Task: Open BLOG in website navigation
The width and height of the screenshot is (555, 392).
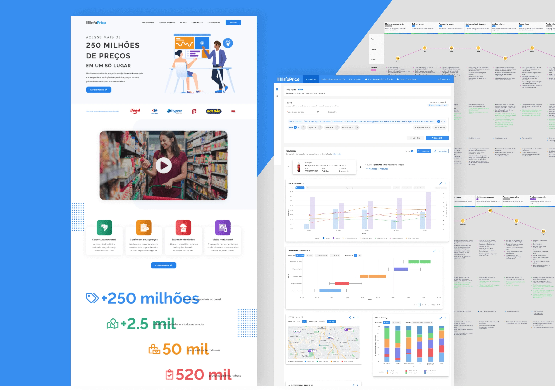Action: pyautogui.click(x=183, y=23)
